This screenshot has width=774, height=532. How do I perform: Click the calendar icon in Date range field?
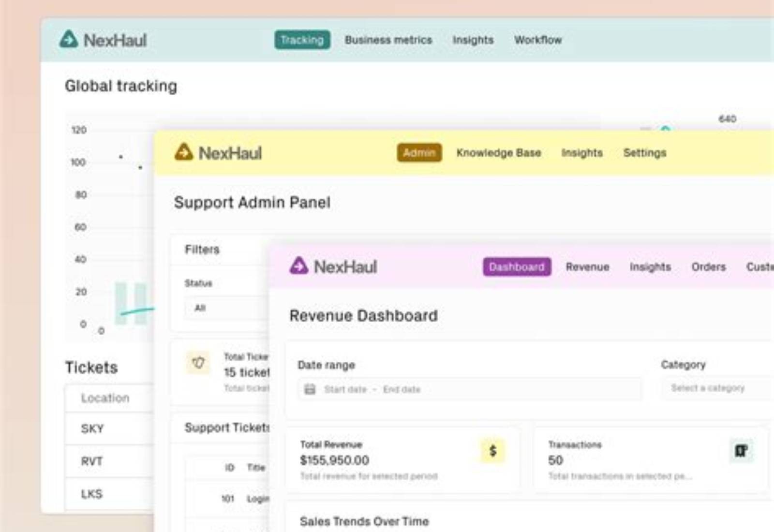coord(310,389)
